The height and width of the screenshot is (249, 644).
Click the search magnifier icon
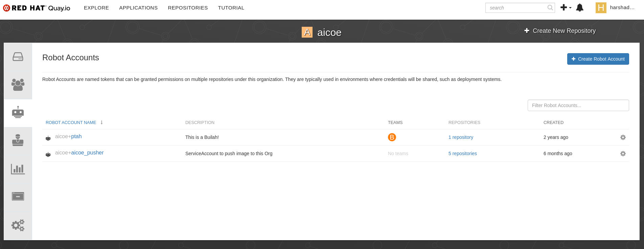[x=550, y=7]
